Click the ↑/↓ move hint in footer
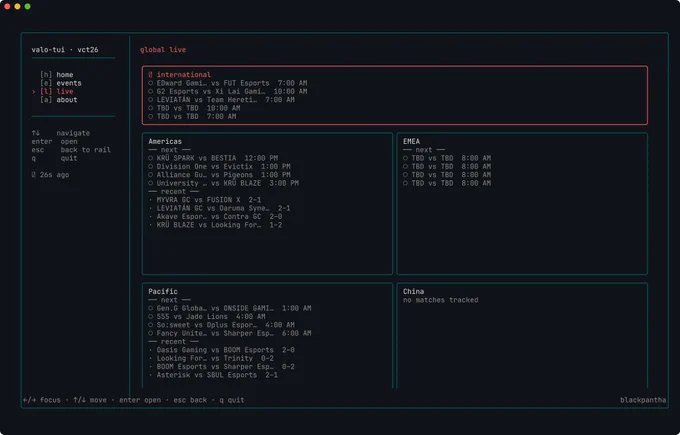Screen dimensions: 680x435 [x=90, y=400]
